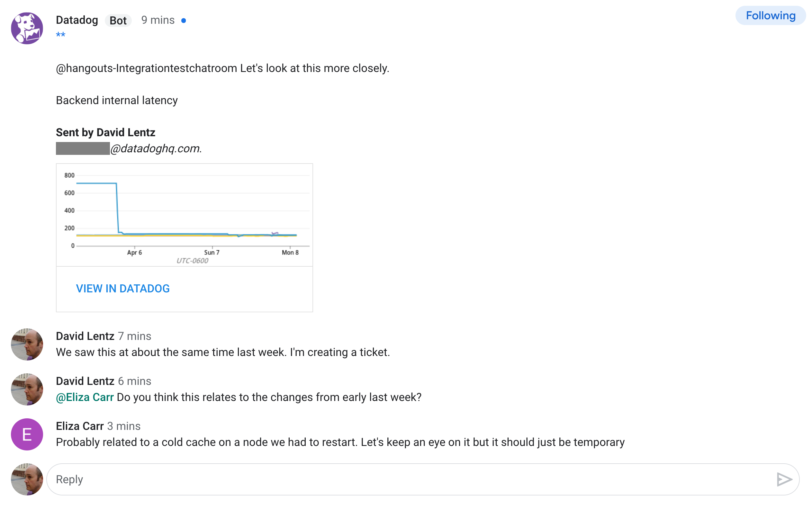Image resolution: width=812 pixels, height=507 pixels.
Task: Click the Datadog sender name
Action: click(77, 20)
